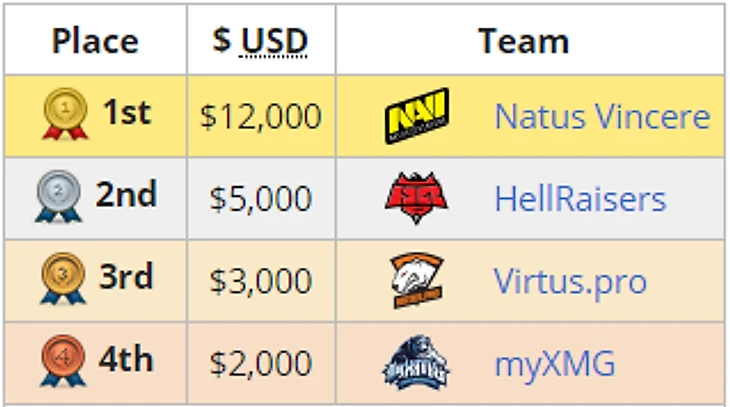The width and height of the screenshot is (730, 407).
Task: Click the underlined USD abbreviation
Action: click(274, 41)
